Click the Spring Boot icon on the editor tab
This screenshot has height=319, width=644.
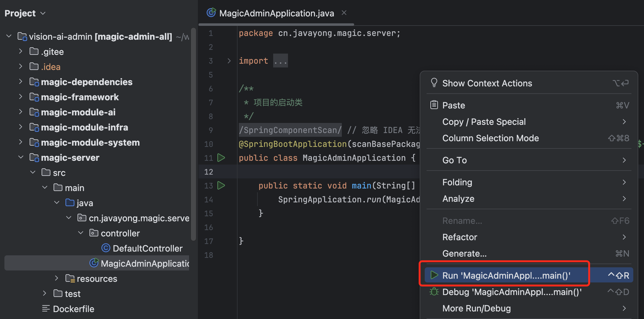pos(211,13)
